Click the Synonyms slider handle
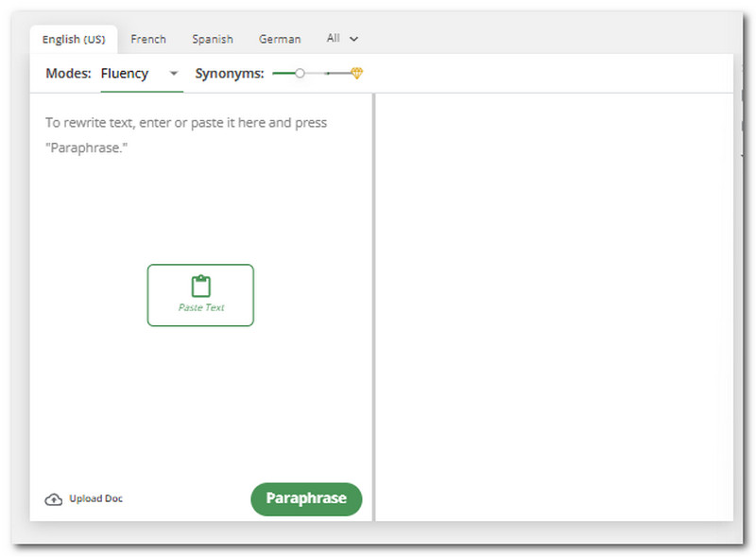Image resolution: width=756 pixels, height=557 pixels. tap(301, 72)
